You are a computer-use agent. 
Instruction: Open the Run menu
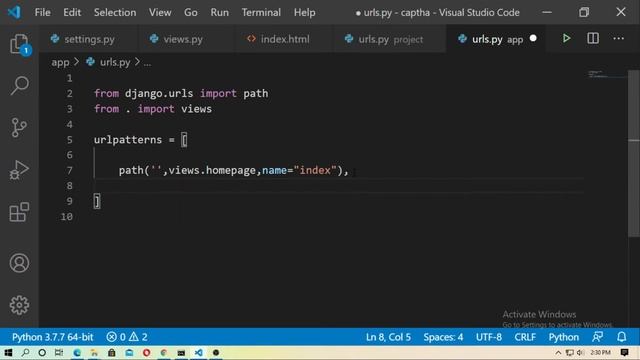[x=220, y=12]
